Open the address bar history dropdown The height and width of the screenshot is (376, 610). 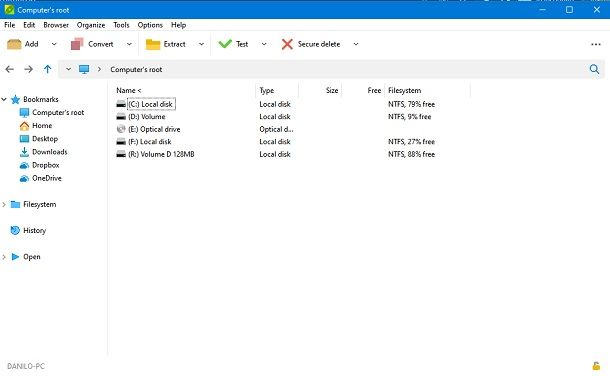click(x=68, y=69)
